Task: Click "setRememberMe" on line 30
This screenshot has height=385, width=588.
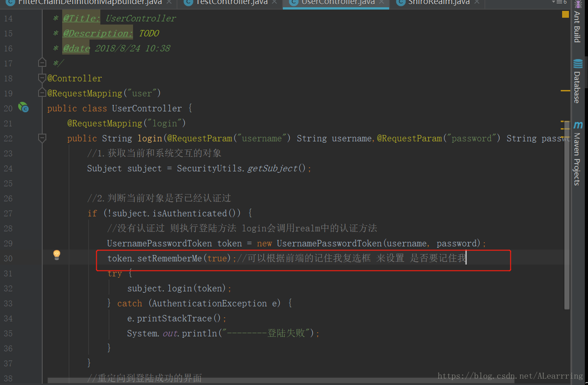Action: pyautogui.click(x=169, y=258)
